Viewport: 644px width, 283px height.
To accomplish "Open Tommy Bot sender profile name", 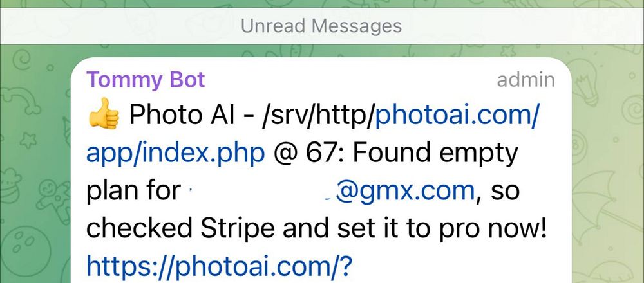I will coord(146,80).
